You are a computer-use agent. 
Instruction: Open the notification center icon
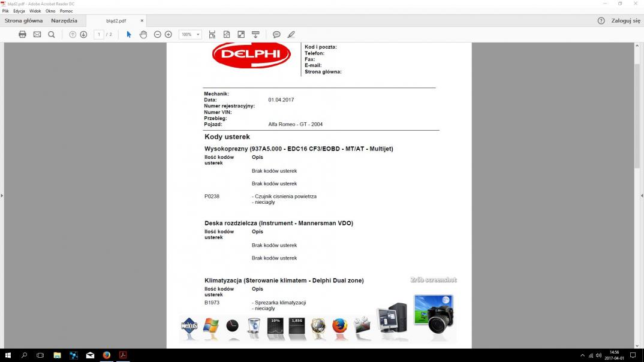[633, 355]
